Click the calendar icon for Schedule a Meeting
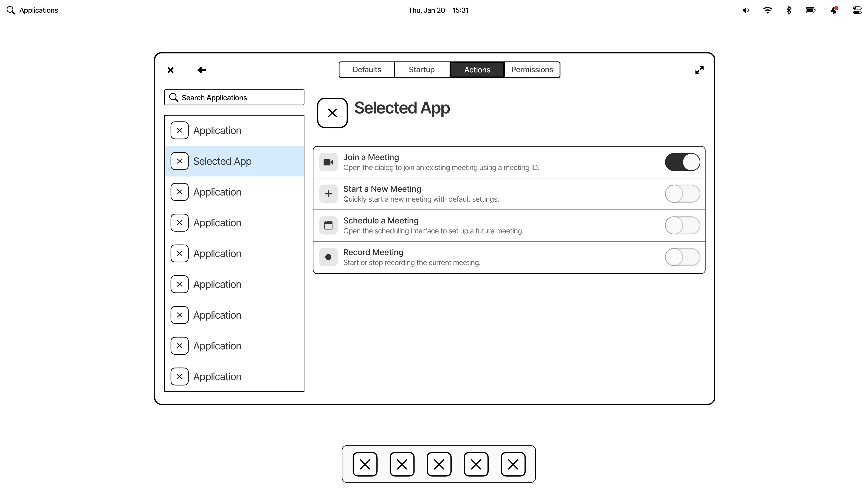This screenshot has height=489, width=868. 328,225
